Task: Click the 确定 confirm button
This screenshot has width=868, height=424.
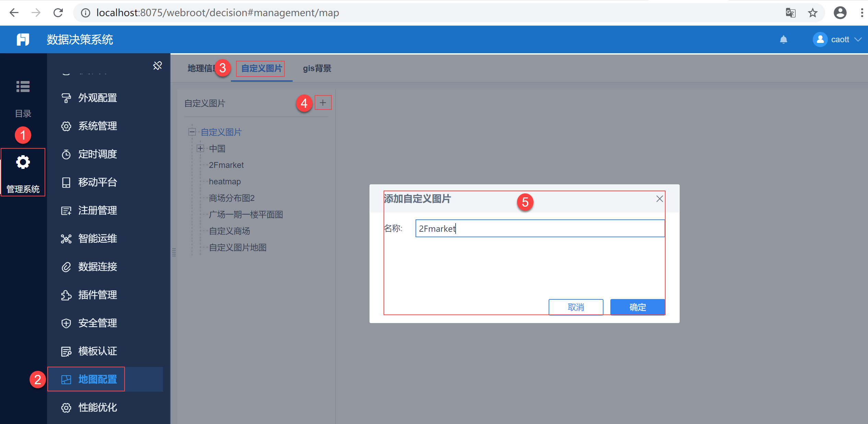Action: 637,307
